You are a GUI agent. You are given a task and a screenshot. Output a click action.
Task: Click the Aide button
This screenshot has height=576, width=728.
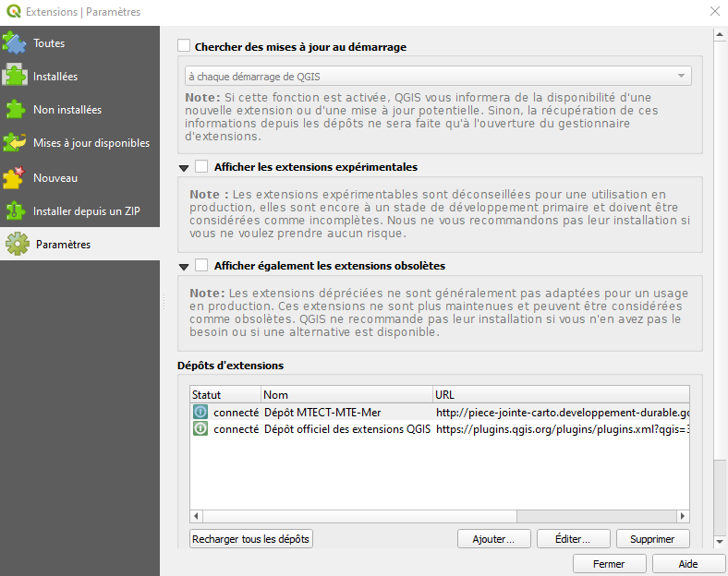click(688, 564)
